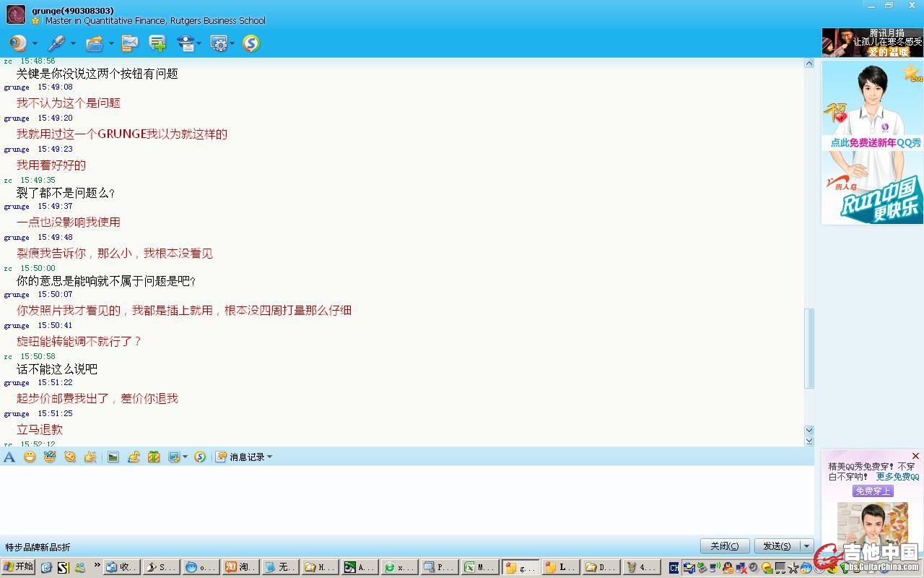
Task: Click inside the message input field
Action: [408, 500]
